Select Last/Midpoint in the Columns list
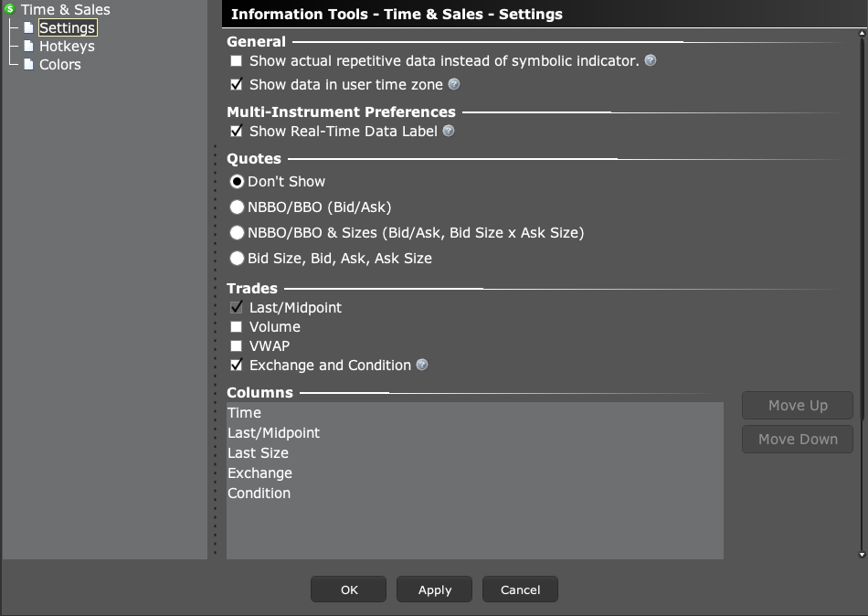 (475, 432)
